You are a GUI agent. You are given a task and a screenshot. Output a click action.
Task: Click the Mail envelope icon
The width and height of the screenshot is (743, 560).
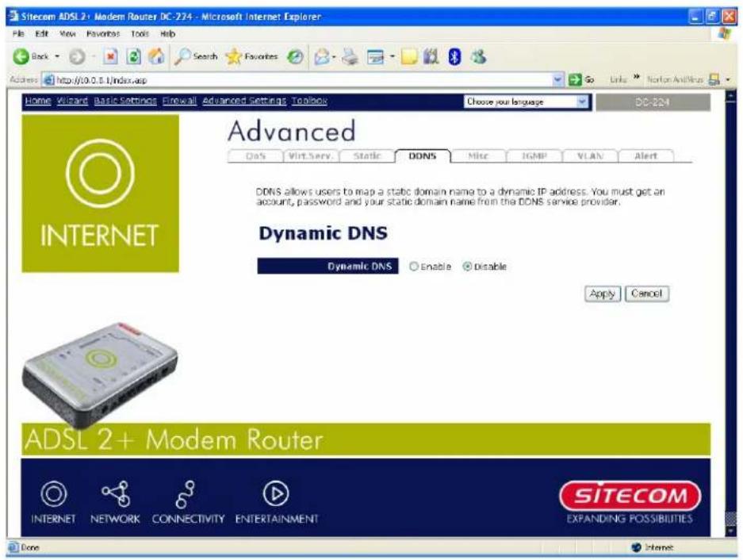[x=322, y=57]
